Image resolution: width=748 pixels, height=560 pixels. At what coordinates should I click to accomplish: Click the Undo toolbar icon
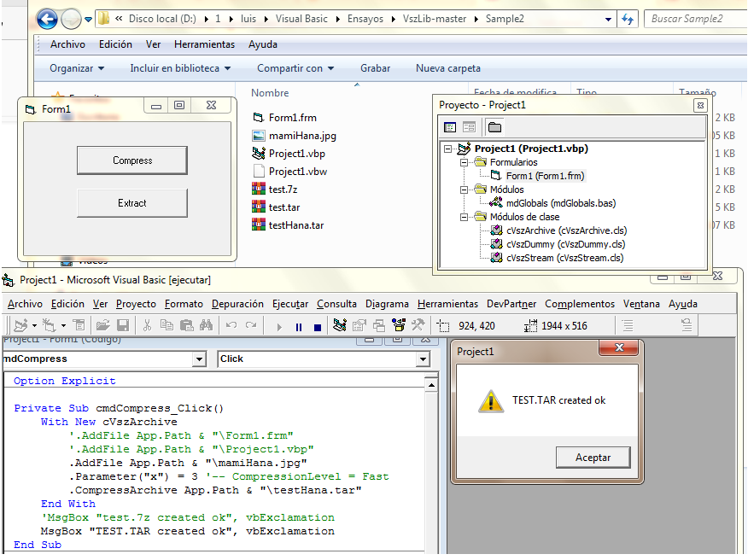click(231, 326)
